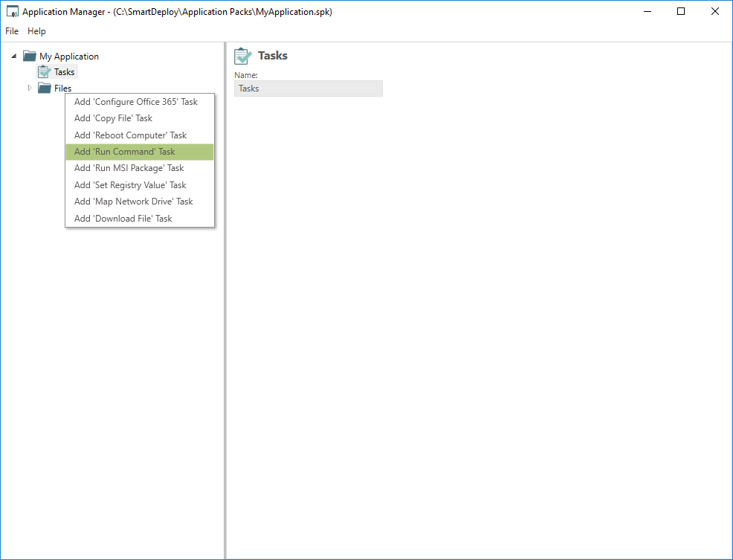Image resolution: width=733 pixels, height=560 pixels.
Task: Select the Tasks tree label
Action: click(65, 71)
